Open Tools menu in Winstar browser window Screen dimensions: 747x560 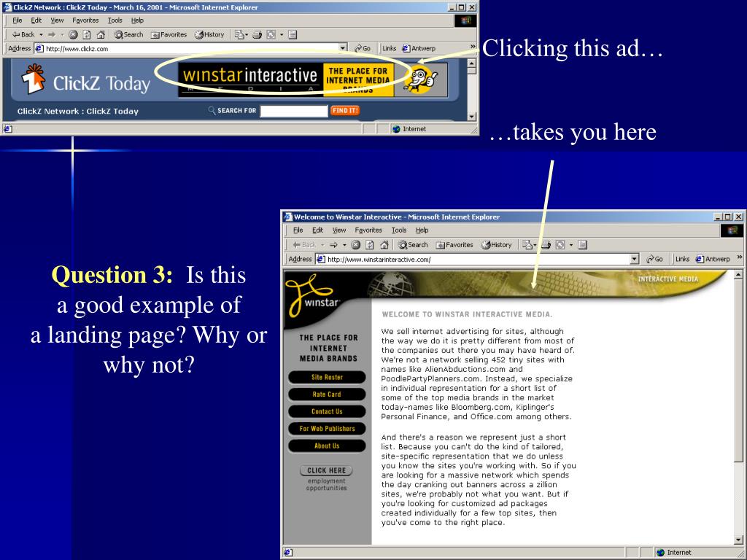399,230
